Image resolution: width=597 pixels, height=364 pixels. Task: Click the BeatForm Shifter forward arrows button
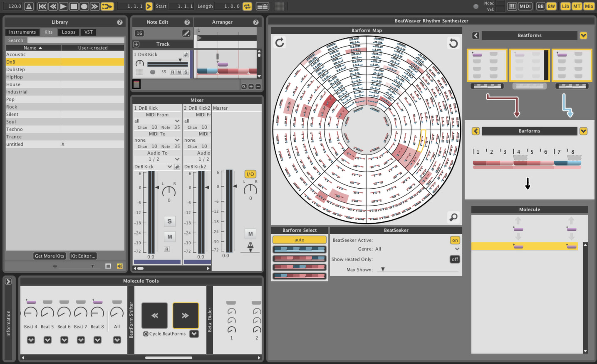[x=186, y=316]
